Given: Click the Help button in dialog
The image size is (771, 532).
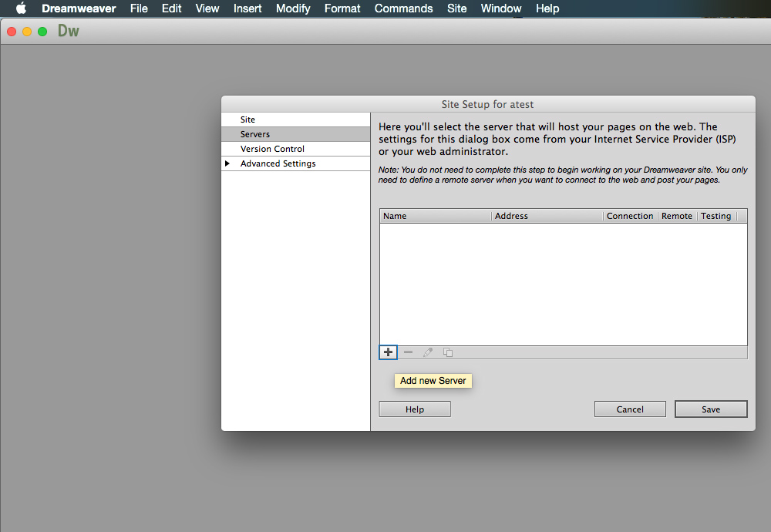Looking at the screenshot, I should (415, 409).
